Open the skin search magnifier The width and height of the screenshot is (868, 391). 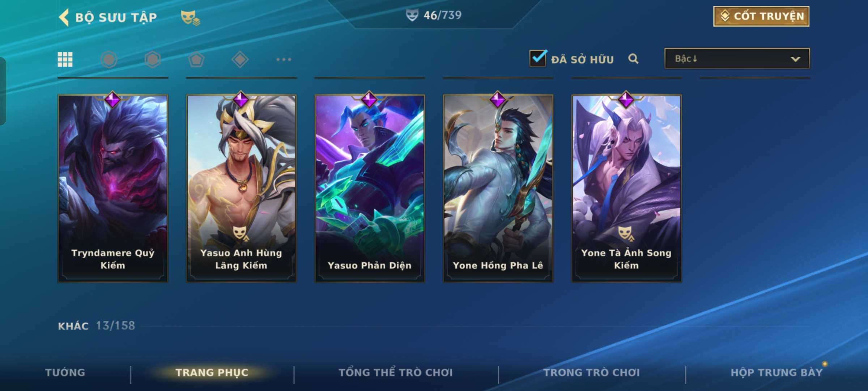coord(633,59)
